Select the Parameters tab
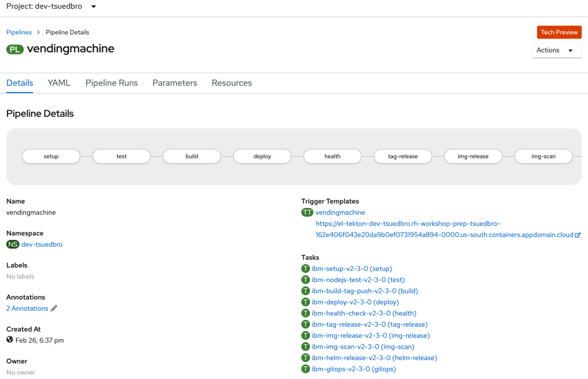Image resolution: width=588 pixels, height=379 pixels. pos(175,83)
